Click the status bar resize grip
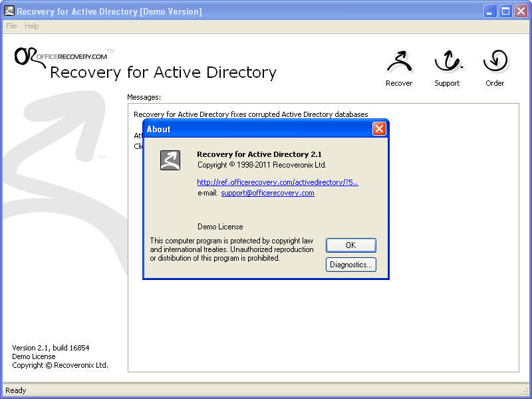 (525, 392)
